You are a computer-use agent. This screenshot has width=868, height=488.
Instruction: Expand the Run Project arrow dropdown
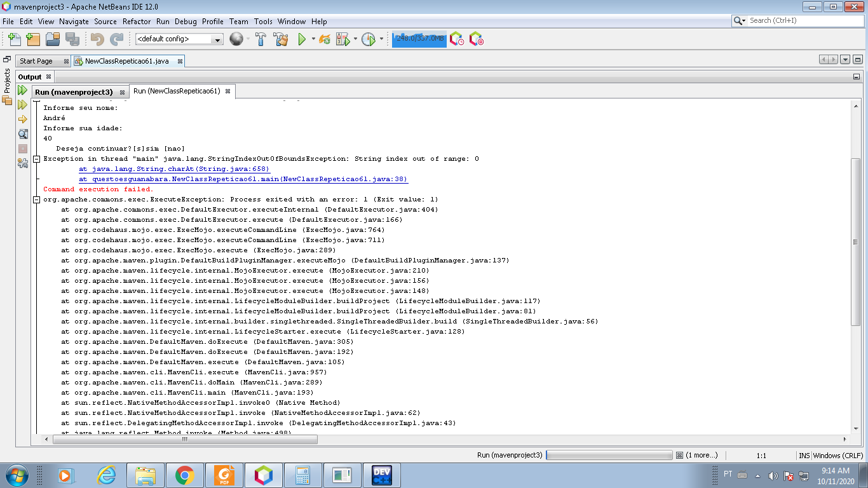pyautogui.click(x=313, y=39)
